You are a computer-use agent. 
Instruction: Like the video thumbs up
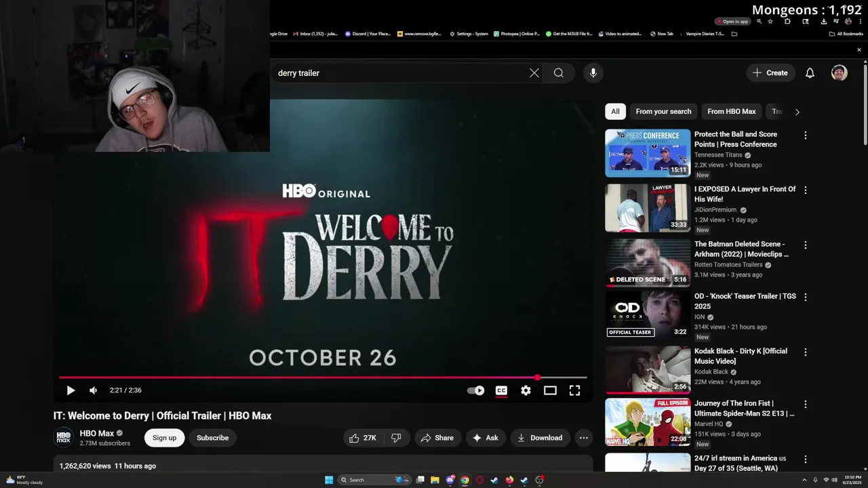(x=363, y=438)
